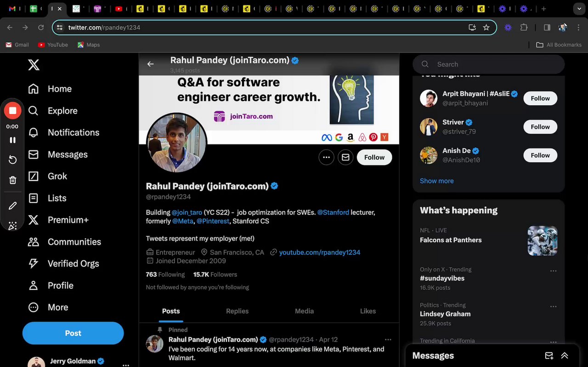588x367 pixels.
Task: Click the sparkle effects icon in recorder
Action: (x=13, y=225)
